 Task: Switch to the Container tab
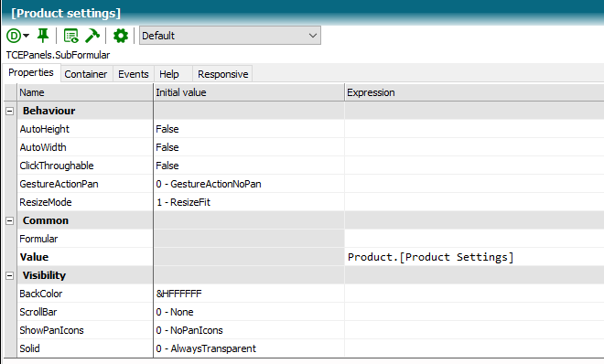pyautogui.click(x=86, y=74)
